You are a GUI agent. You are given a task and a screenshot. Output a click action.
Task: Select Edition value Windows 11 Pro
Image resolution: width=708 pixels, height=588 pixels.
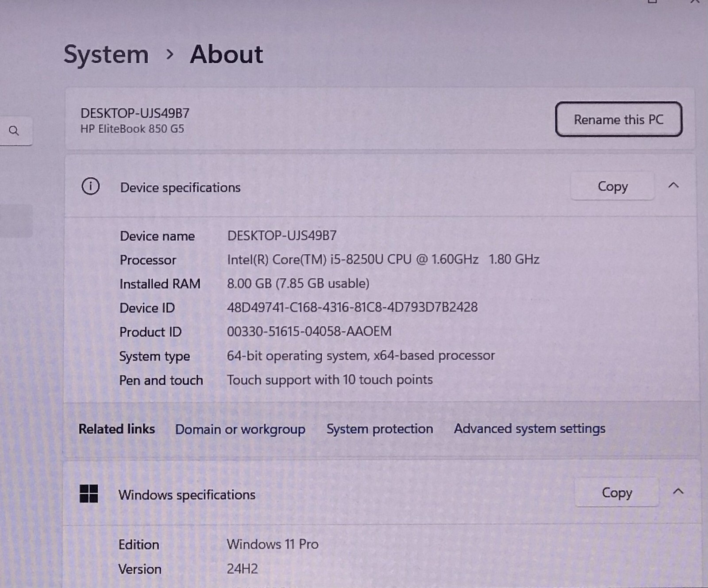tap(273, 544)
